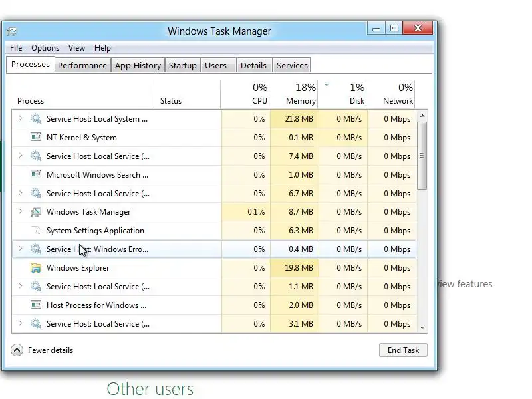
Task: Open the Startup tab
Action: [x=182, y=65]
